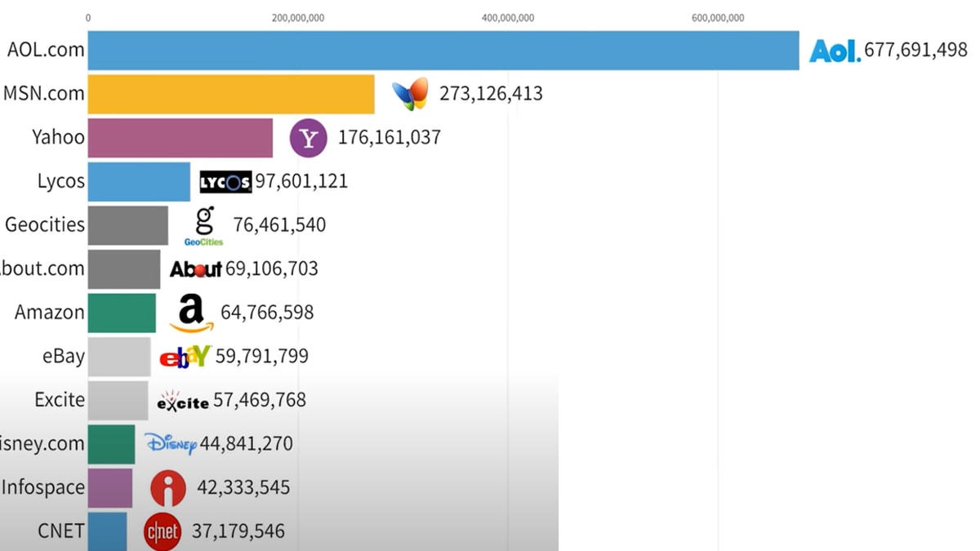This screenshot has height=551, width=980.
Task: Select the GeoCities g logo
Action: (204, 226)
